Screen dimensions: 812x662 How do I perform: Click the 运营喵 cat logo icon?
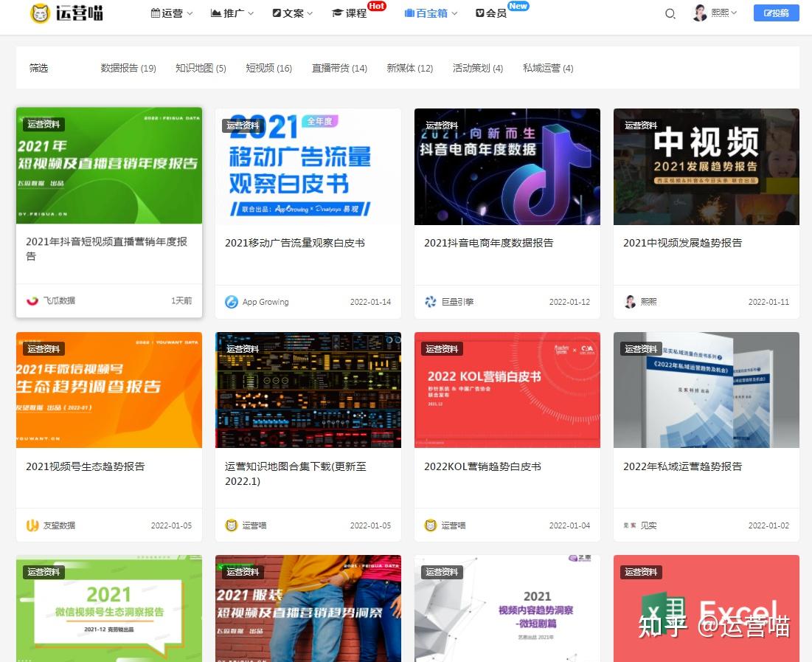coord(39,13)
